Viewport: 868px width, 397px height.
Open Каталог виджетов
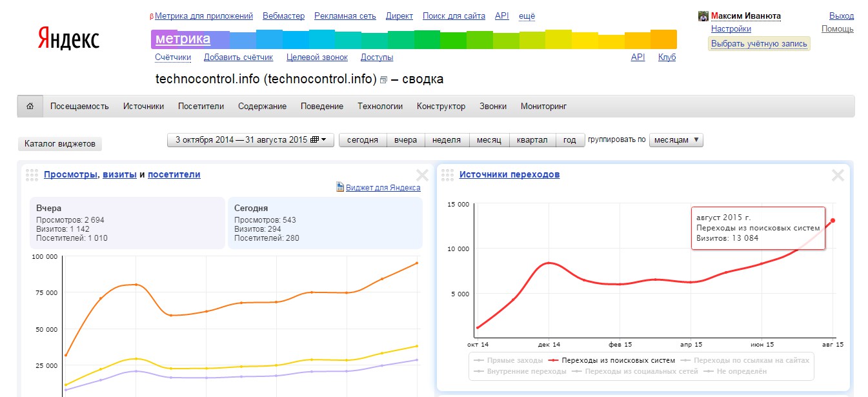coord(59,144)
